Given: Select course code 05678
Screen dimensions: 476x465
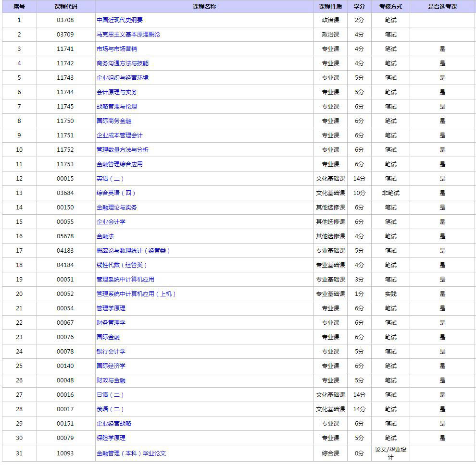Looking at the screenshot, I should tap(65, 236).
